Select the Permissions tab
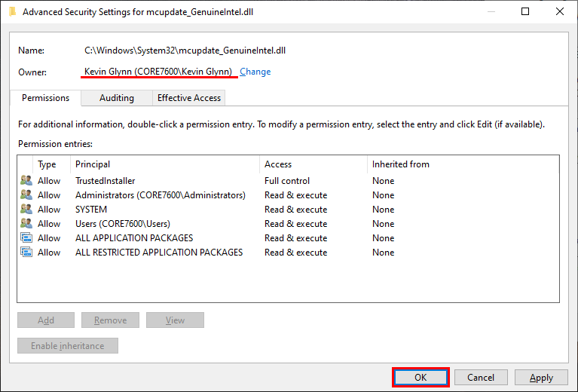Image resolution: width=578 pixels, height=392 pixels. [x=45, y=98]
